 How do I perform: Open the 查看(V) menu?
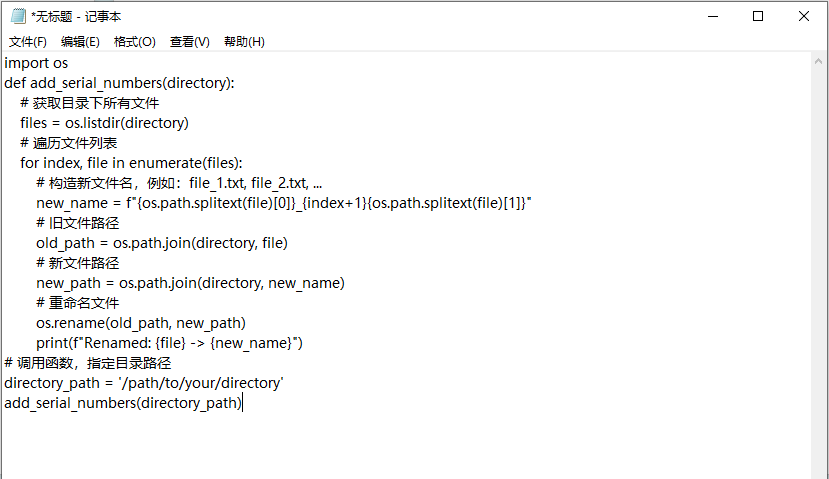(190, 42)
